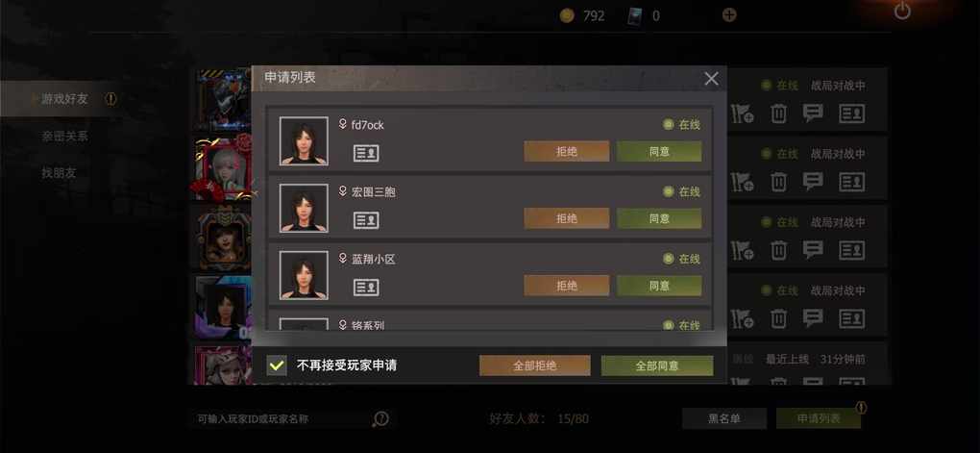
Task: Click the search icon beside player ID field
Action: [x=380, y=419]
